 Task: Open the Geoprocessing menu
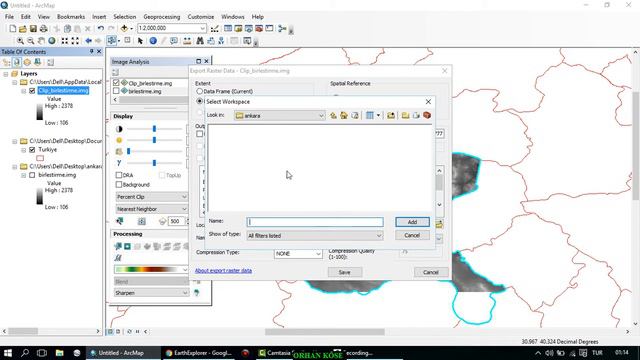point(162,17)
